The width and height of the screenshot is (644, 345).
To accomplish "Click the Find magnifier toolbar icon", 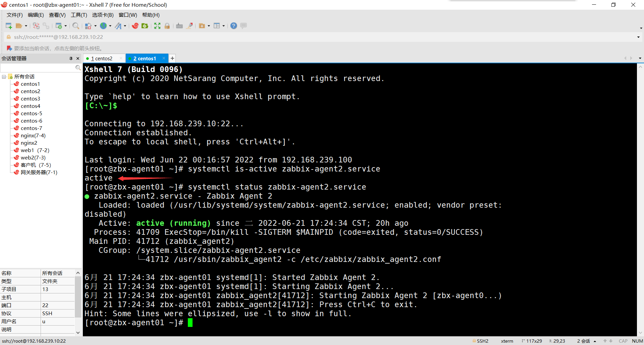I will 76,26.
